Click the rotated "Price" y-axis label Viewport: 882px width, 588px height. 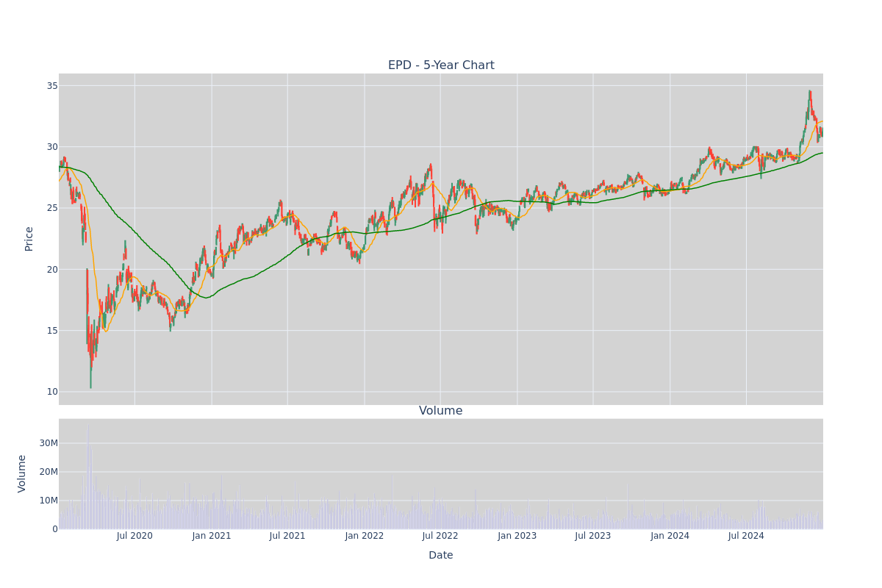click(x=29, y=239)
